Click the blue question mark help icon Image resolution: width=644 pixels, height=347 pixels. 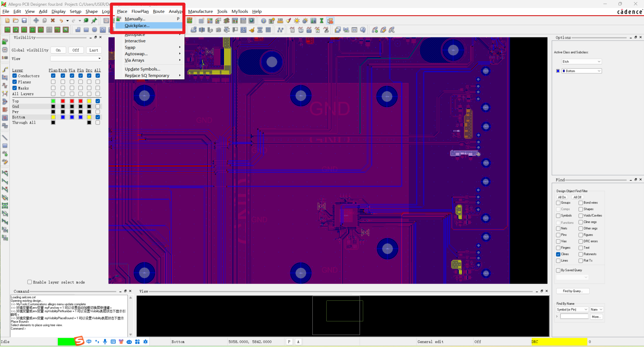(x=363, y=30)
